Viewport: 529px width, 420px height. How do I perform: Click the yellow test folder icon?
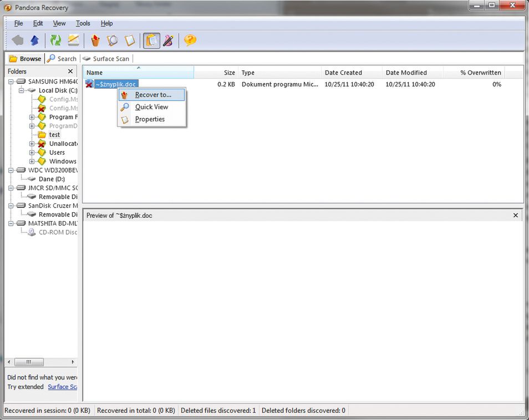tap(42, 135)
